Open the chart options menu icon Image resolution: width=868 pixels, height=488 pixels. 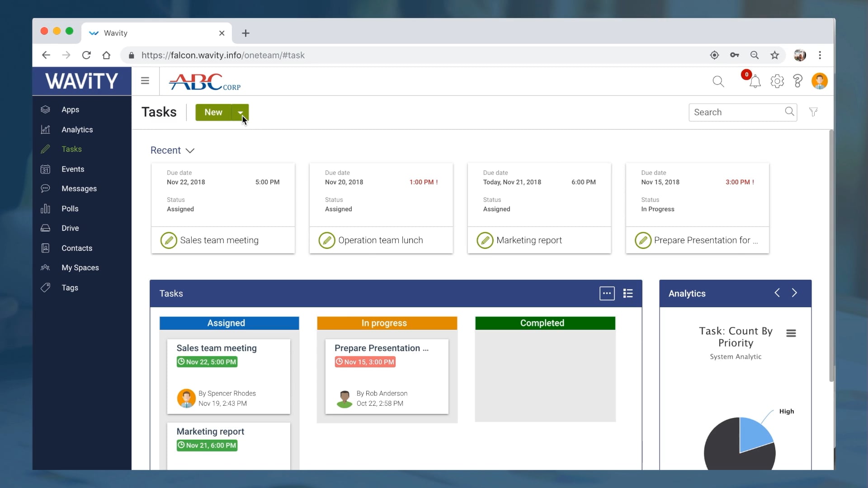coord(791,333)
